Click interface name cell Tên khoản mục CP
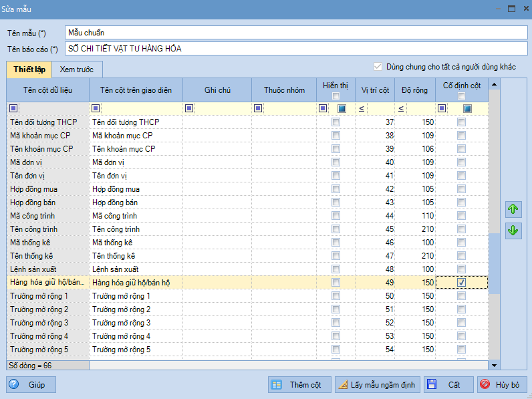The width and height of the screenshot is (532, 399). point(136,149)
